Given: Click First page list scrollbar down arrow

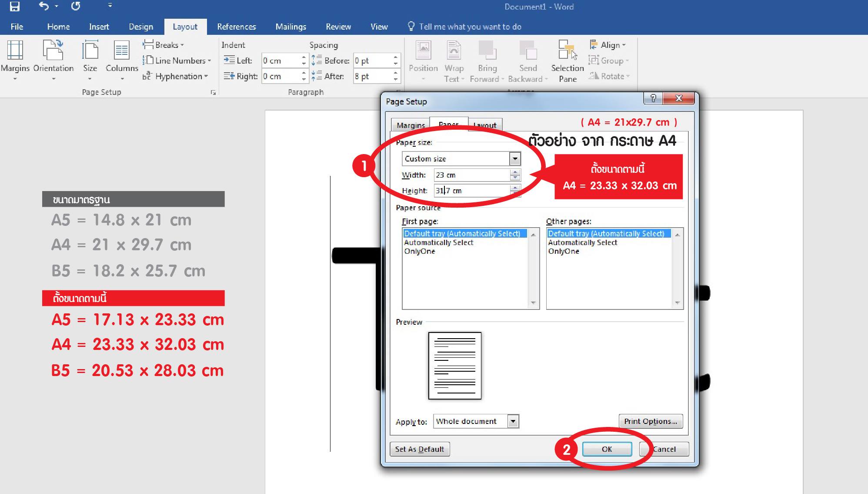Looking at the screenshot, I should click(x=533, y=303).
